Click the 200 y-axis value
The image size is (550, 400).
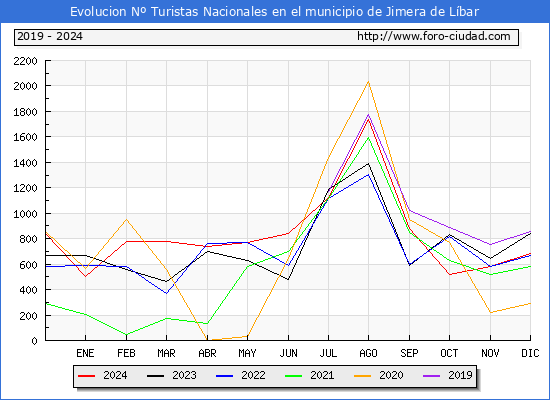coord(28,316)
